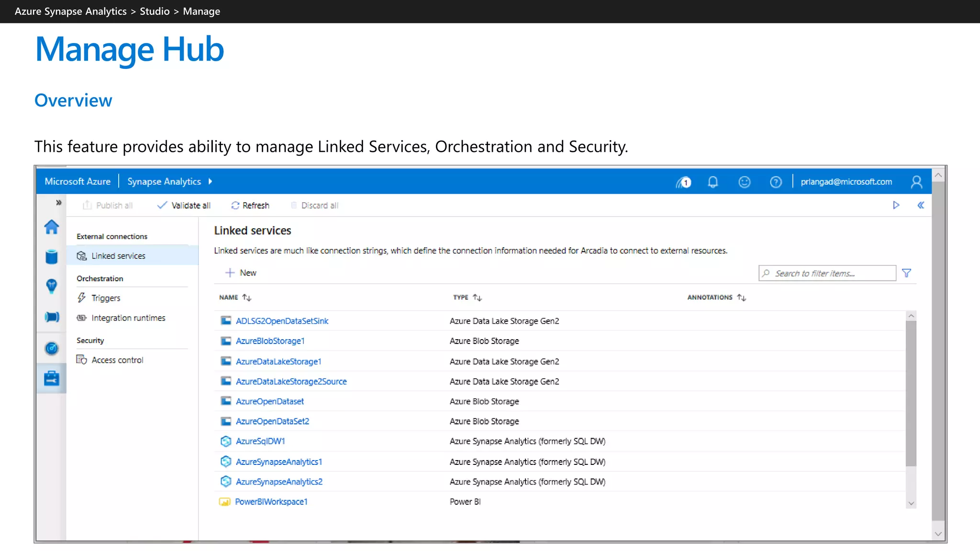Open the help question mark icon
The height and width of the screenshot is (551, 980).
(776, 182)
